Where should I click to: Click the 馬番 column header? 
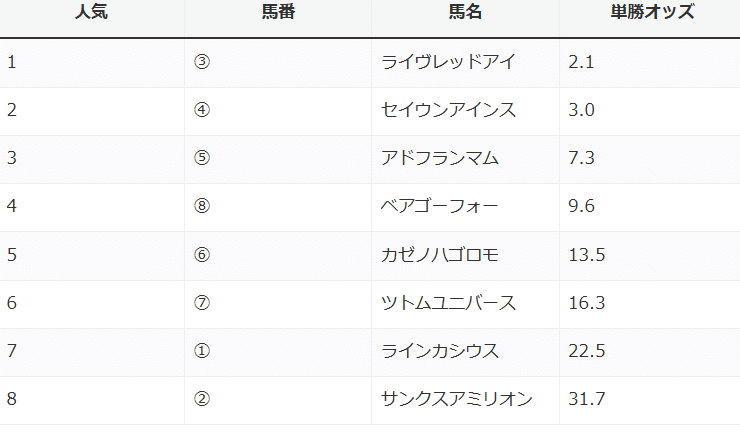(x=278, y=14)
